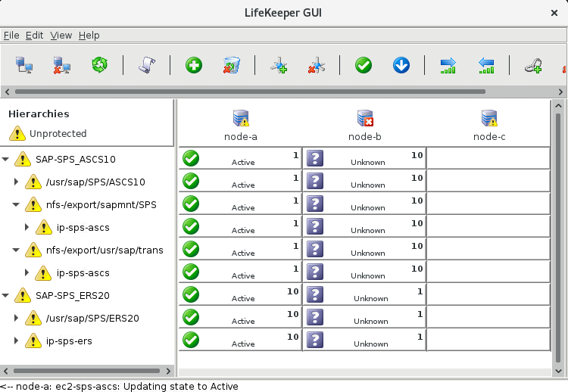Collapse the SAP-SPS_ERS20 hierarchy
This screenshot has height=392, width=568.
[x=5, y=295]
